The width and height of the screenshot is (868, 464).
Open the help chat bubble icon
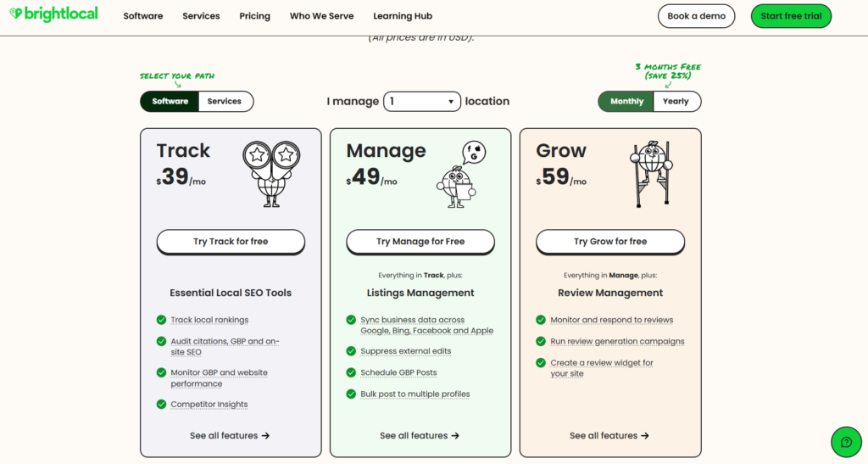(845, 442)
